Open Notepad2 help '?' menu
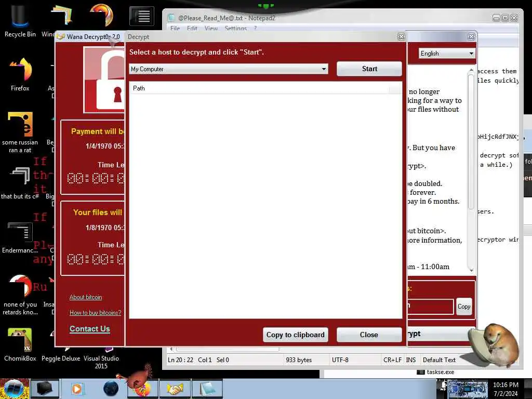Screen dimensions: 532x399 click(x=255, y=29)
